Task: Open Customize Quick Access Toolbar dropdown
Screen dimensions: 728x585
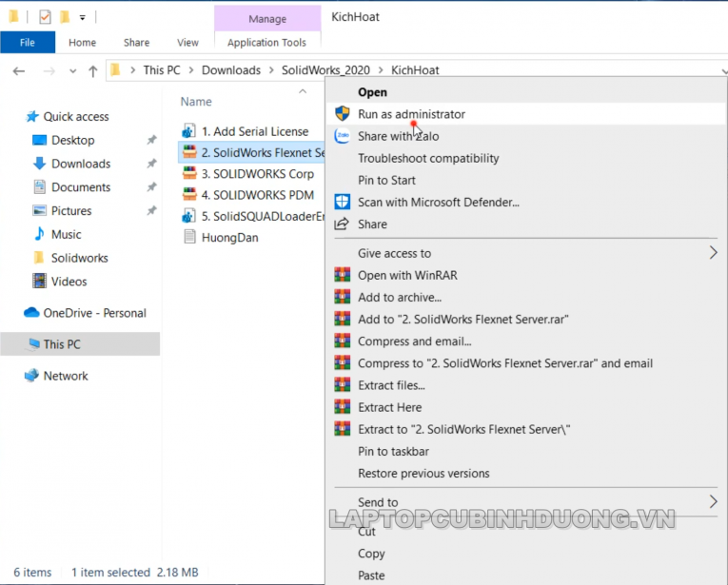Action: tap(82, 18)
